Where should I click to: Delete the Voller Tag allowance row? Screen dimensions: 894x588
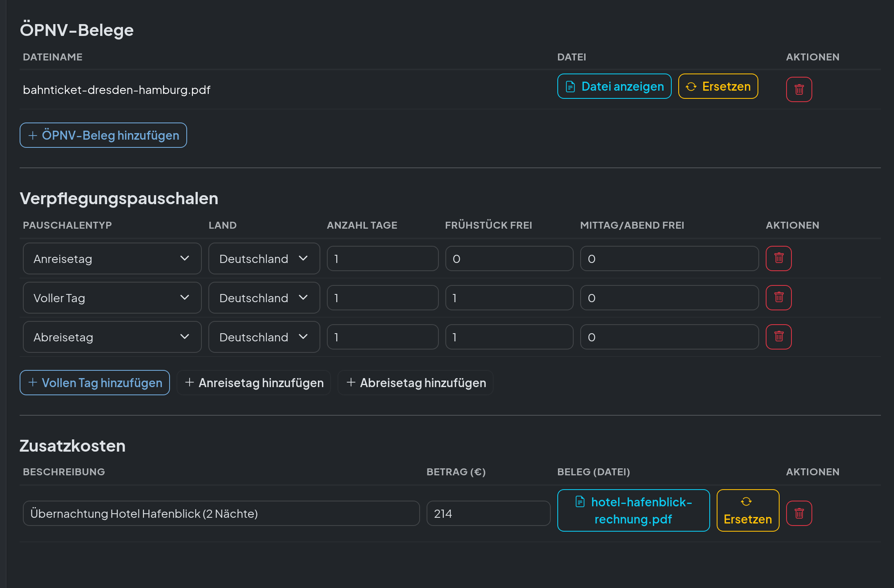pyautogui.click(x=778, y=298)
